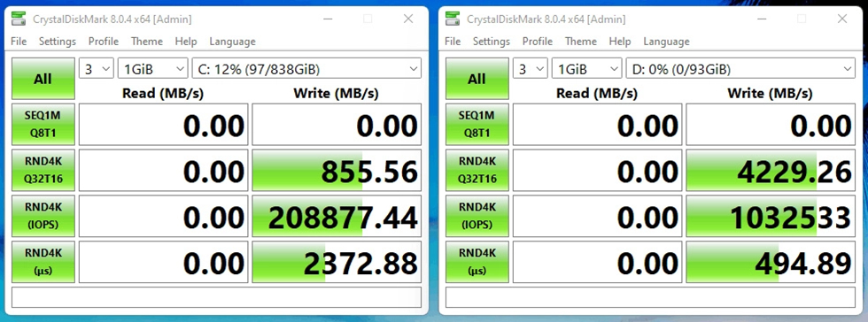Click SEQ1M read value 0.00 in right window
The image size is (868, 322).
point(597,125)
